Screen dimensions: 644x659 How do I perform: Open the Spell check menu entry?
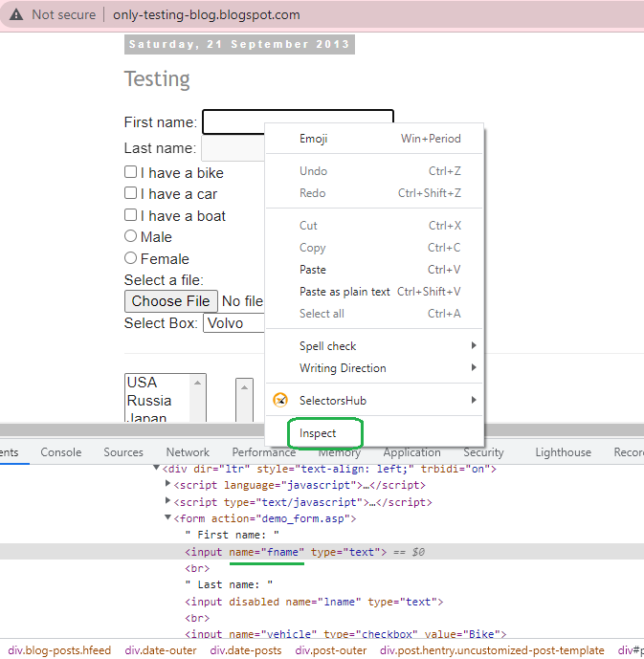[x=374, y=346]
